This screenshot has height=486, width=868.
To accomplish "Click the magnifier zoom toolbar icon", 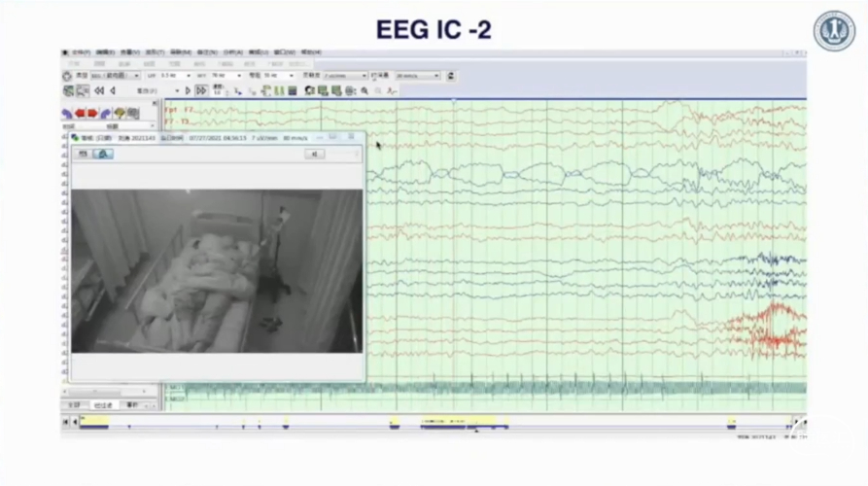I will click(365, 90).
